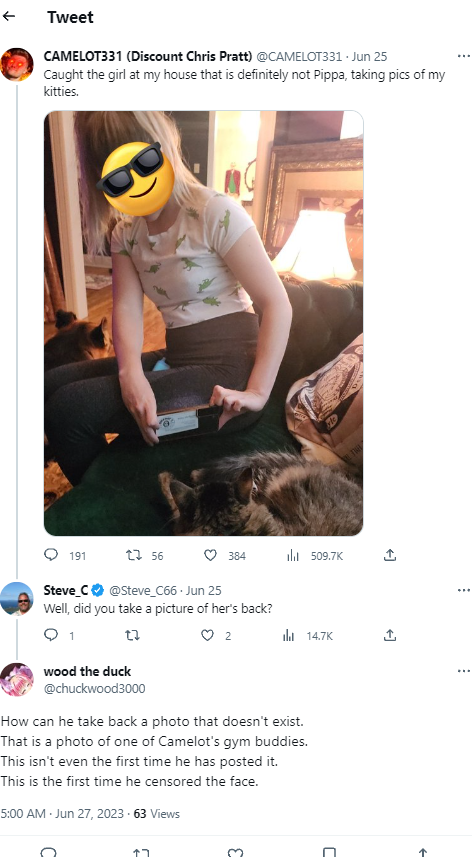This screenshot has width=472, height=857.
Task: Retweet Steve_C's reply
Action: point(132,635)
